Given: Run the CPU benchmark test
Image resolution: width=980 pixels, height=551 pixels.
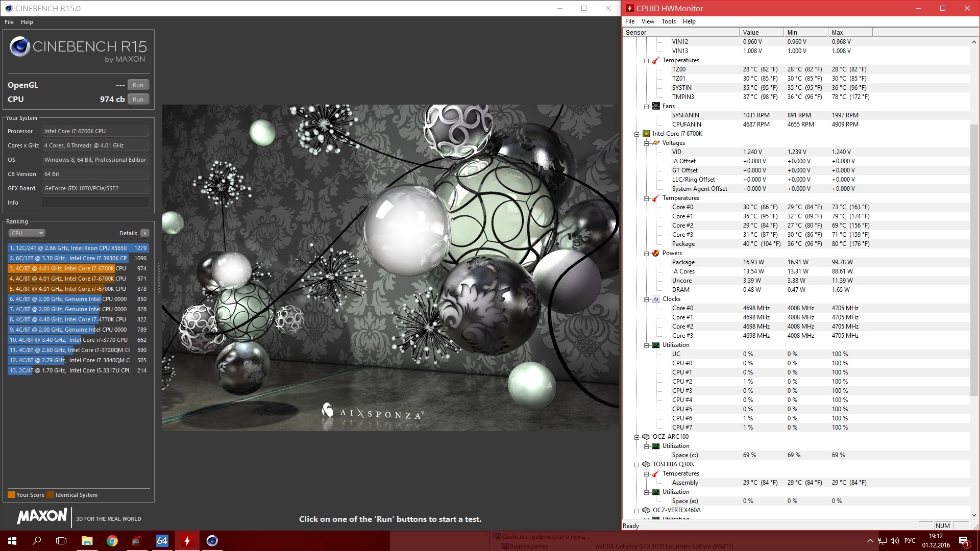Looking at the screenshot, I should pos(138,99).
